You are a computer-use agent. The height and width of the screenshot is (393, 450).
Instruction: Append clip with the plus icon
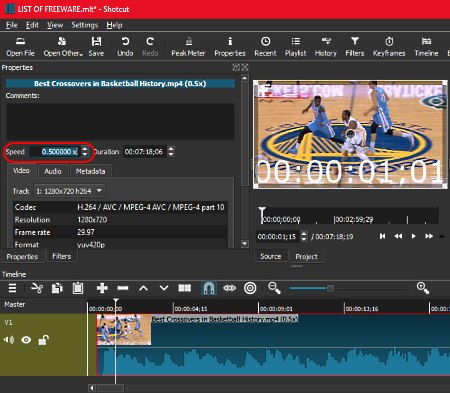(102, 288)
